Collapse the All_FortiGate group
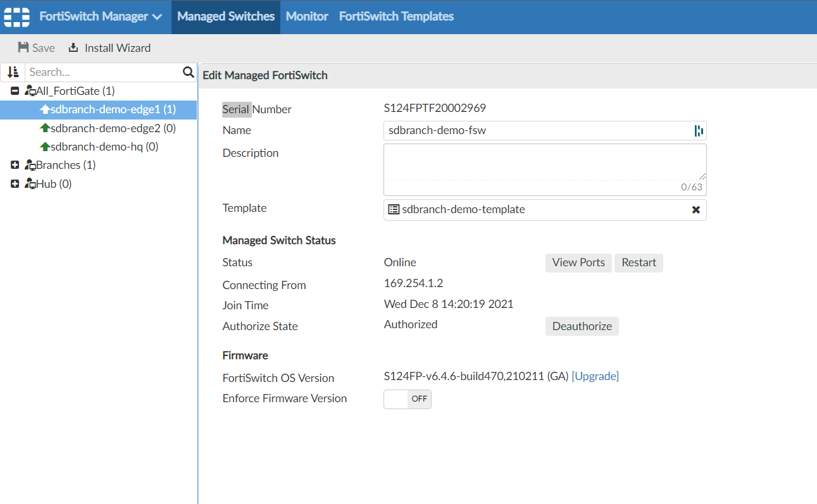 (14, 90)
